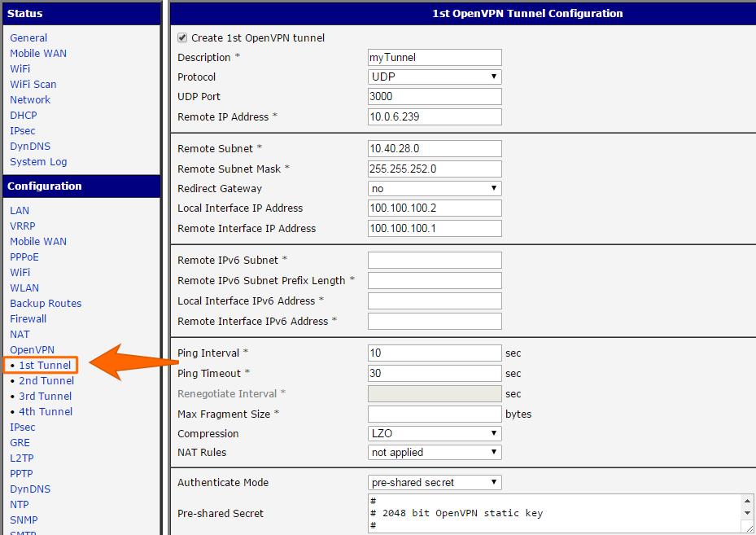
Task: Click the Remote IPv6 Subnet Prefix Length field
Action: [x=435, y=280]
